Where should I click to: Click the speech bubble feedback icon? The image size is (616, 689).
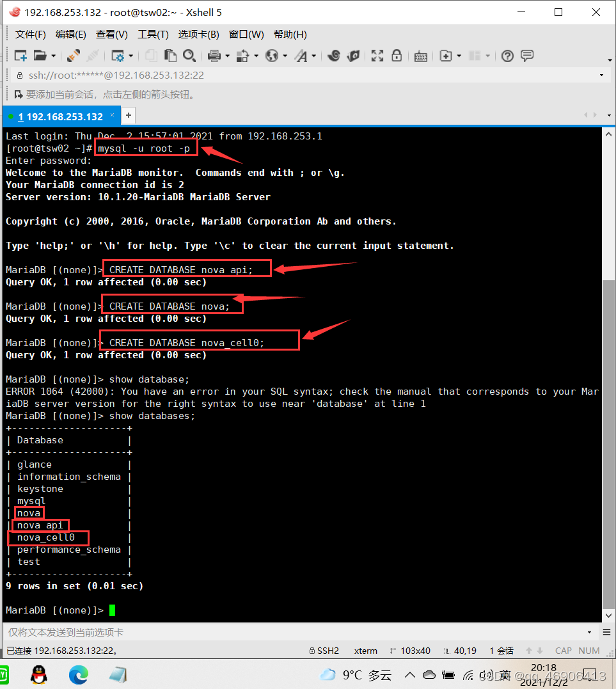pyautogui.click(x=527, y=56)
